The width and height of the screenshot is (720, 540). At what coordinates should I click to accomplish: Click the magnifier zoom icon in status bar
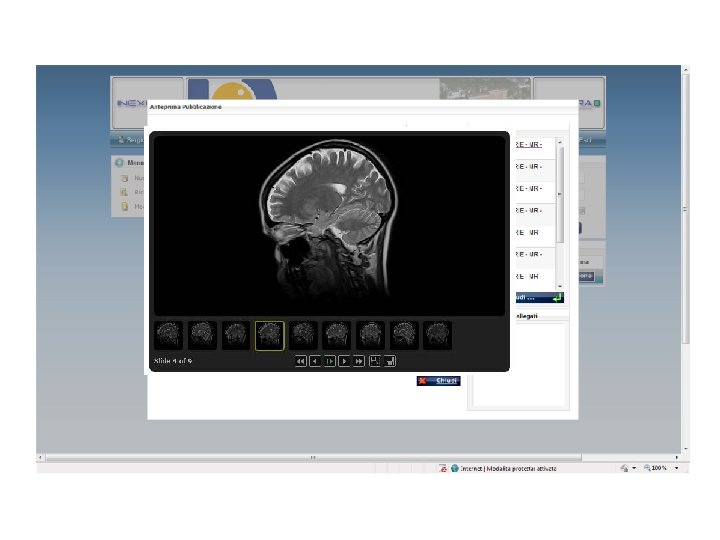tap(647, 468)
